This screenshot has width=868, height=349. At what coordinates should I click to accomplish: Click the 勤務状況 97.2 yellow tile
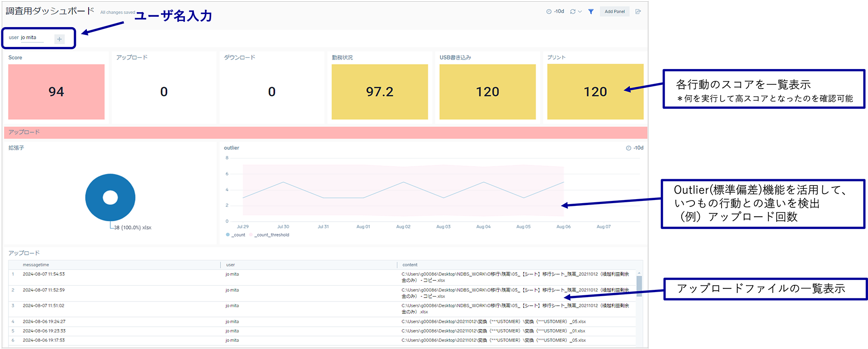(x=380, y=92)
